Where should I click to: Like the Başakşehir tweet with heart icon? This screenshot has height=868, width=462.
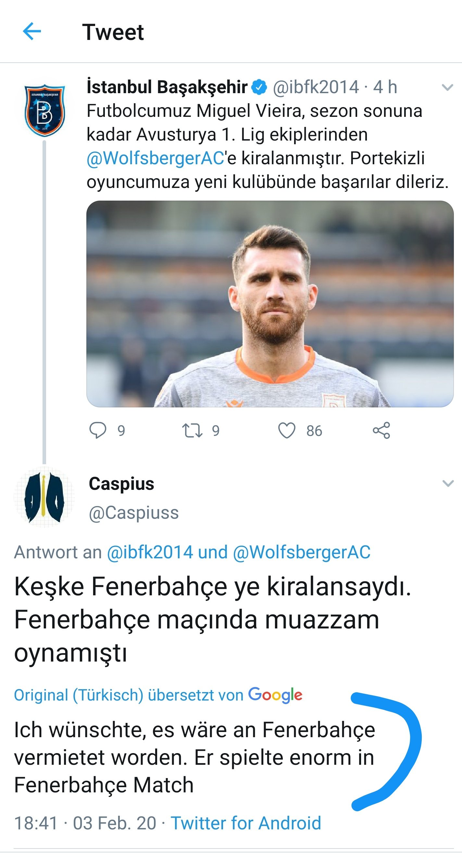point(287,430)
